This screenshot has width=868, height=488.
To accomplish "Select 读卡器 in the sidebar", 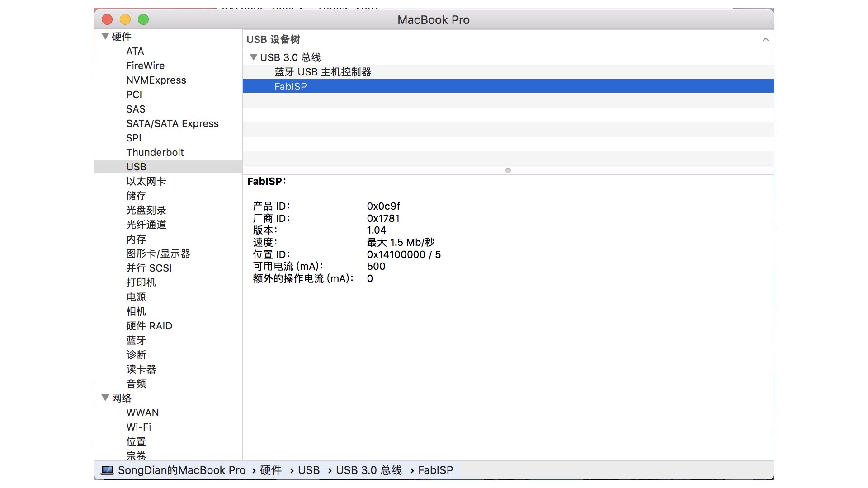I will (141, 369).
